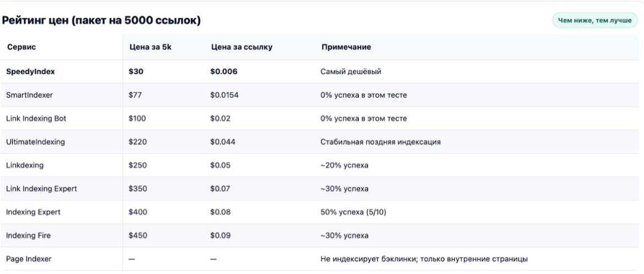The image size is (644, 274).
Task: Select the UltimateIndexing service cell
Action: (x=36, y=142)
